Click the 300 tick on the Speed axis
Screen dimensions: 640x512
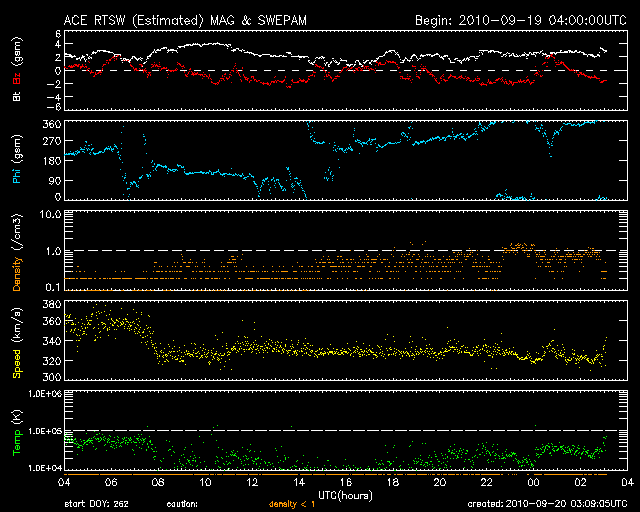pyautogui.click(x=52, y=376)
